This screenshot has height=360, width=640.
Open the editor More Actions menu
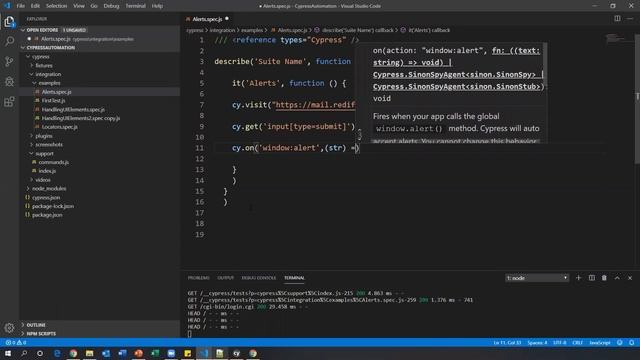point(630,18)
